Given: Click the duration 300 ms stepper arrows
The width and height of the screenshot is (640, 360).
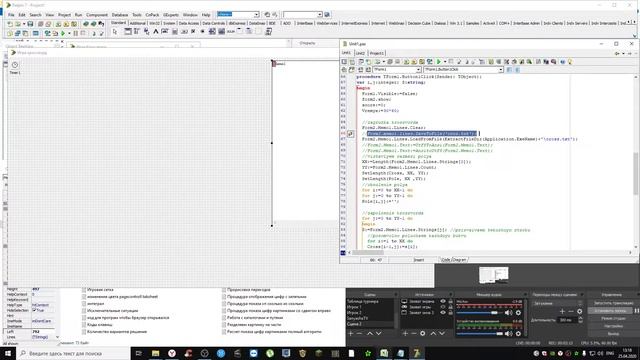Looking at the screenshot, I should (580, 320).
